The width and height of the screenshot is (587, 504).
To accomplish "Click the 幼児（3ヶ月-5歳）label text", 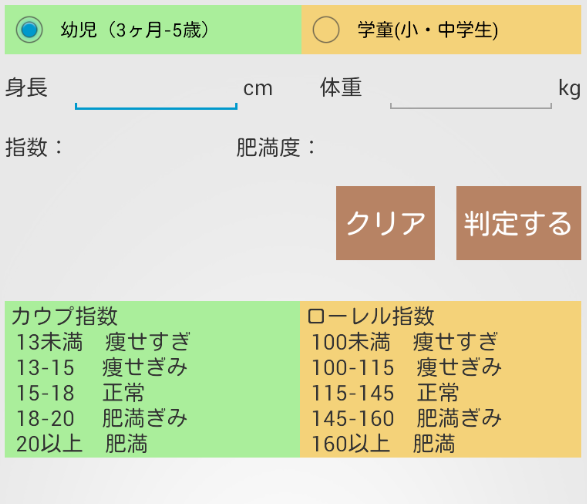I will click(x=135, y=30).
